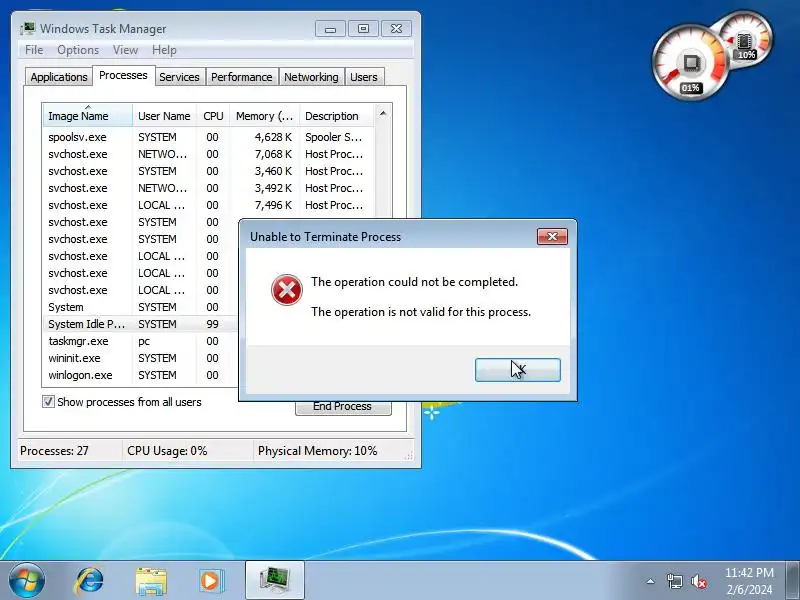Click the End Process button
Image resolution: width=800 pixels, height=600 pixels.
(x=343, y=407)
